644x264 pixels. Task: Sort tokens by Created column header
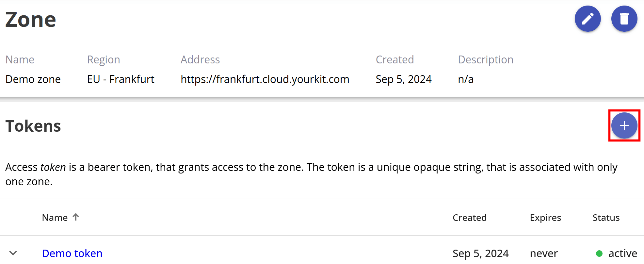(x=470, y=218)
